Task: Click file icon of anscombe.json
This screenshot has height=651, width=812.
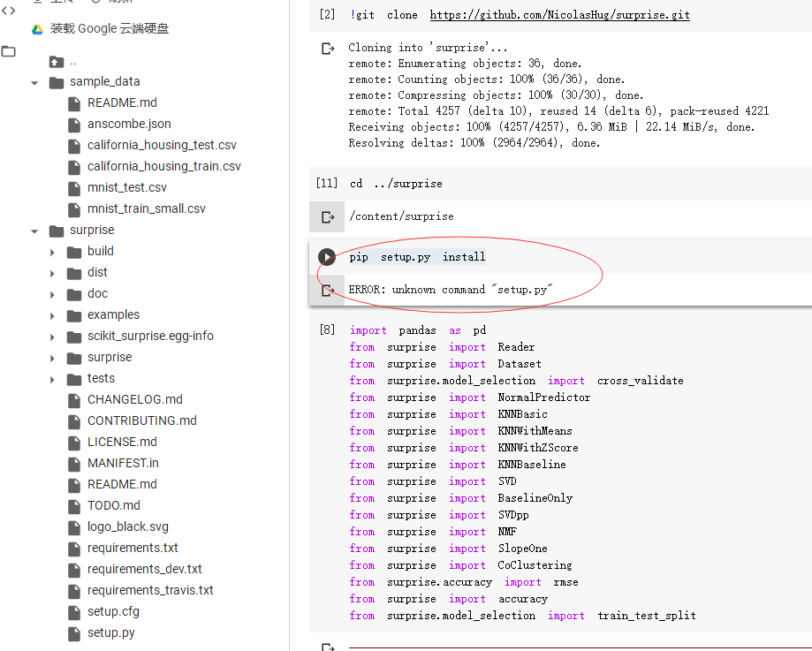Action: click(x=74, y=125)
